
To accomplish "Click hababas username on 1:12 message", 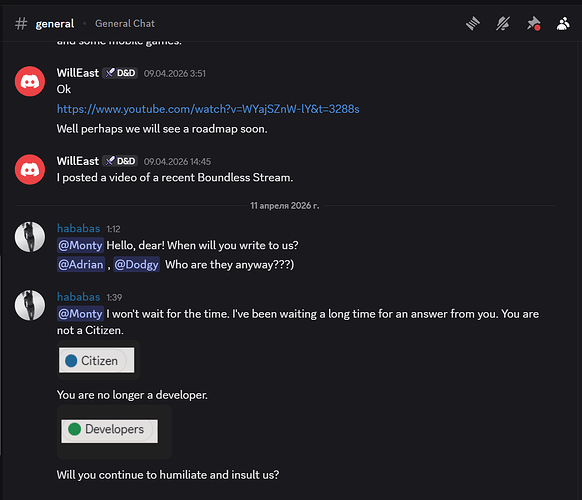I will 78,228.
